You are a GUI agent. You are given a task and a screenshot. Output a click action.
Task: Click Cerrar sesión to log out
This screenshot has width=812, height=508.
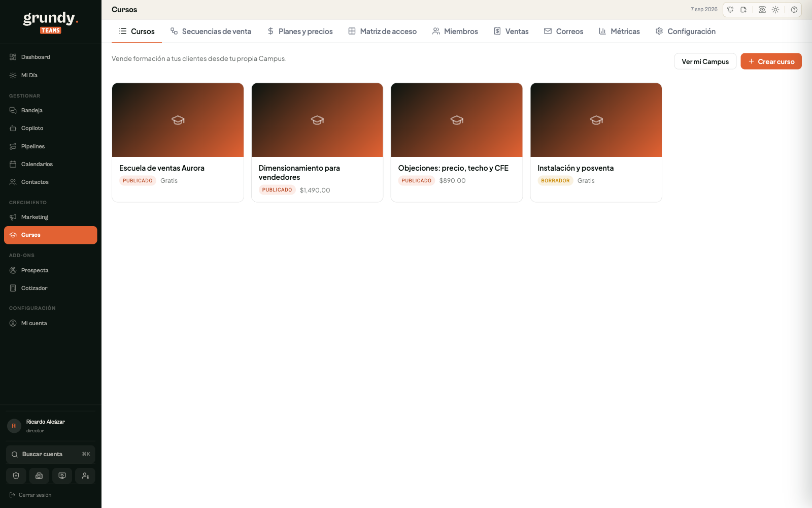[30, 495]
